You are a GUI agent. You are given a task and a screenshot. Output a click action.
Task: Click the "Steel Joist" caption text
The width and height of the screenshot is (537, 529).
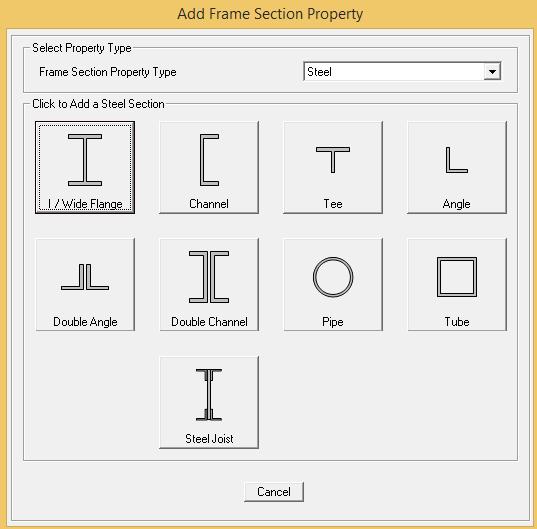209,439
